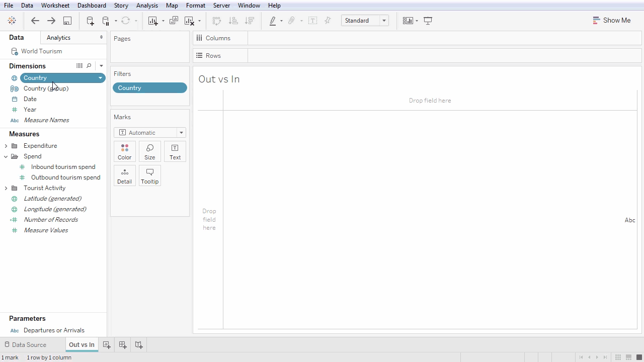Select Inbound tourism spend measure
The width and height of the screenshot is (644, 362).
click(x=63, y=167)
